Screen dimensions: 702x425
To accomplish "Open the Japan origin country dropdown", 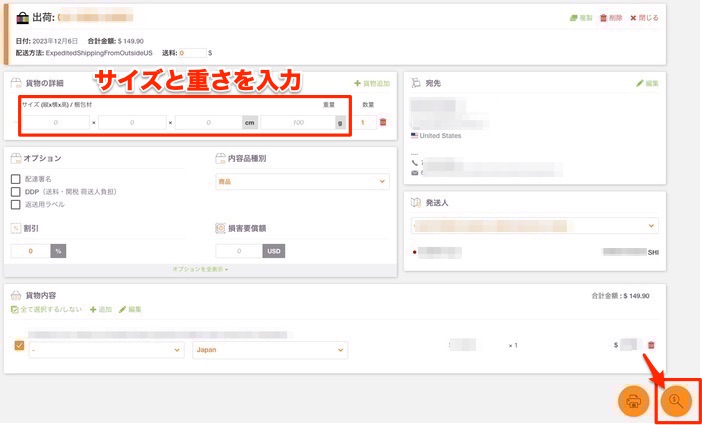I will pyautogui.click(x=269, y=350).
